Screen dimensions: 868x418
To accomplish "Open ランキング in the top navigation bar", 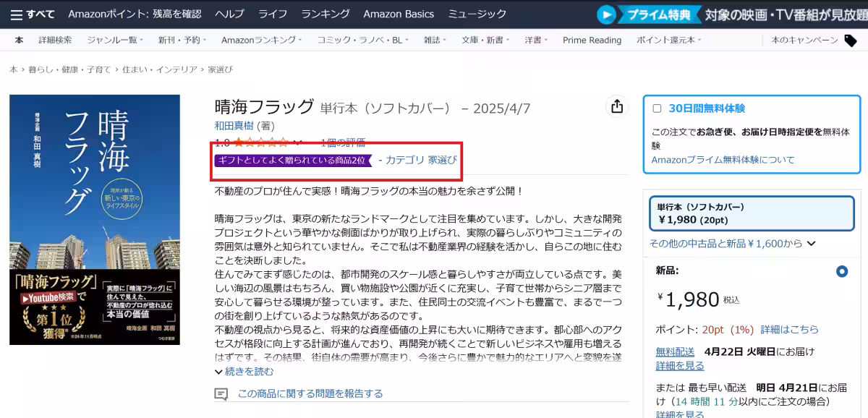I will click(x=325, y=14).
